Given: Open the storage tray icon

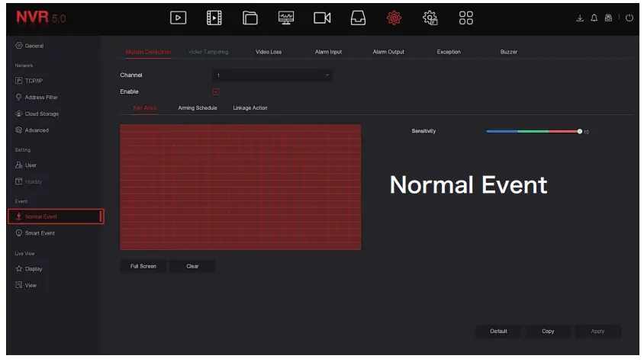Looking at the screenshot, I should tap(358, 18).
